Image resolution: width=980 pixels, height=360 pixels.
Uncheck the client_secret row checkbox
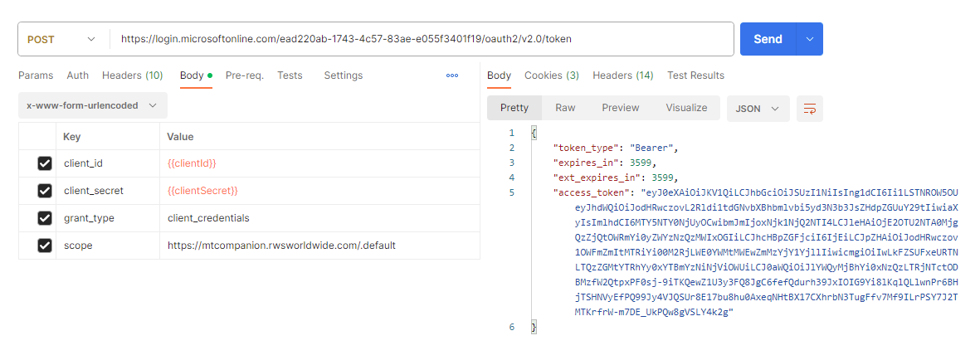[x=44, y=191]
